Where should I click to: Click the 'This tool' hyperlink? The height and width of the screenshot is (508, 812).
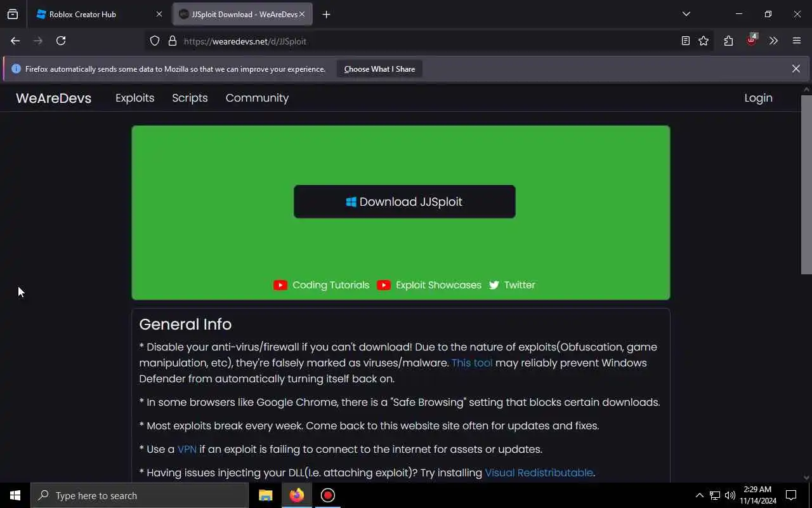point(472,363)
